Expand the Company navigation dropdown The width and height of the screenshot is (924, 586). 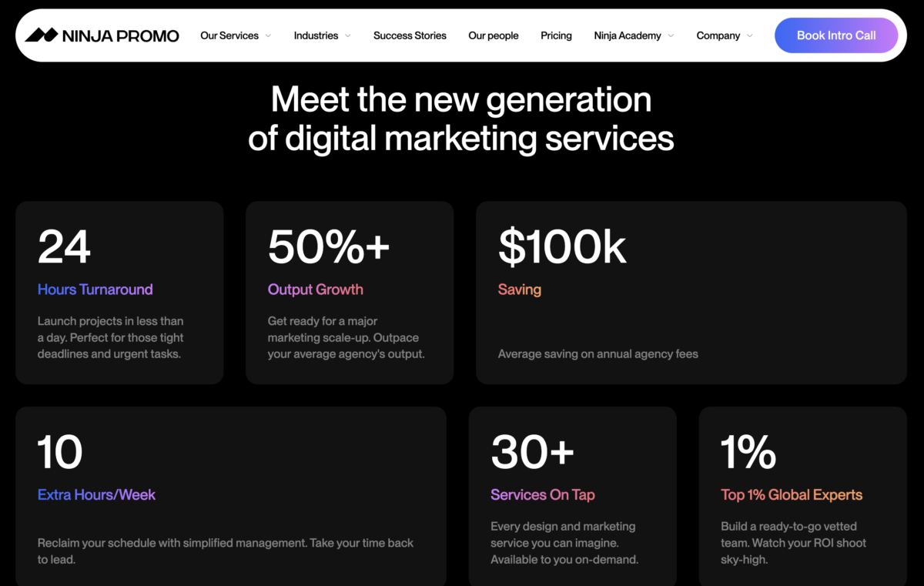click(x=748, y=35)
